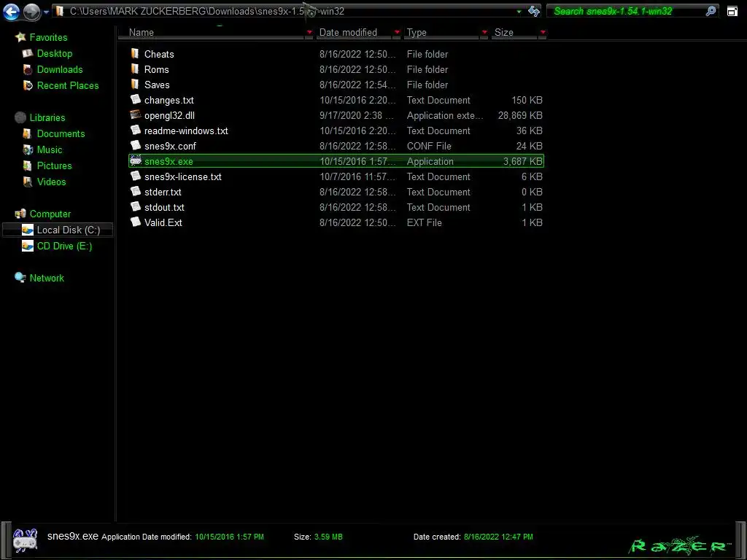Screen dimensions: 747x560
Task: Select the stdout.txt file icon
Action: [x=136, y=206]
